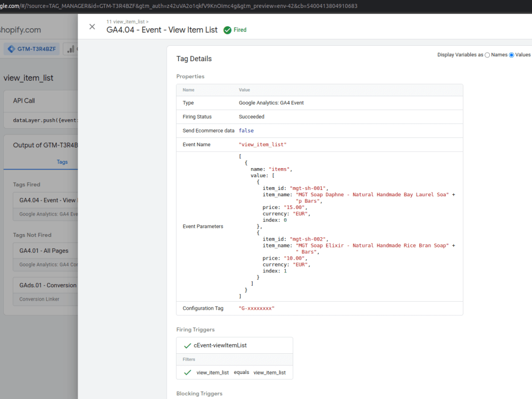The height and width of the screenshot is (399, 532).
Task: Click the Send Ecommerce data false value
Action: coord(246,131)
